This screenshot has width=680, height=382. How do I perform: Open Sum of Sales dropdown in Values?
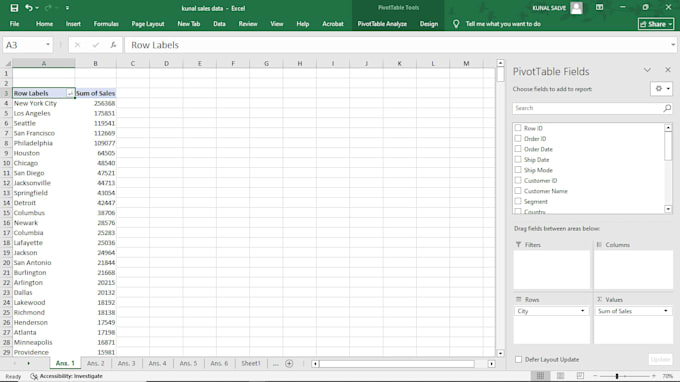[665, 311]
